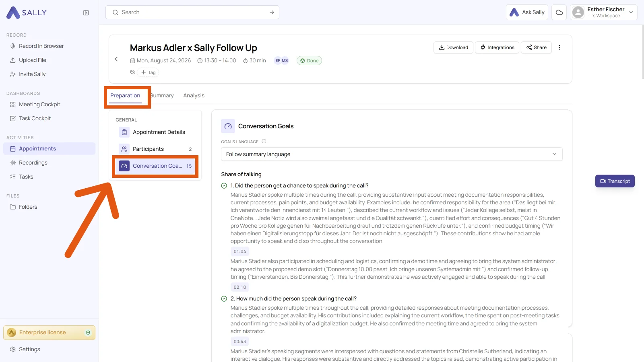Open Record In Browser
This screenshot has height=362, width=644.
tap(50, 46)
